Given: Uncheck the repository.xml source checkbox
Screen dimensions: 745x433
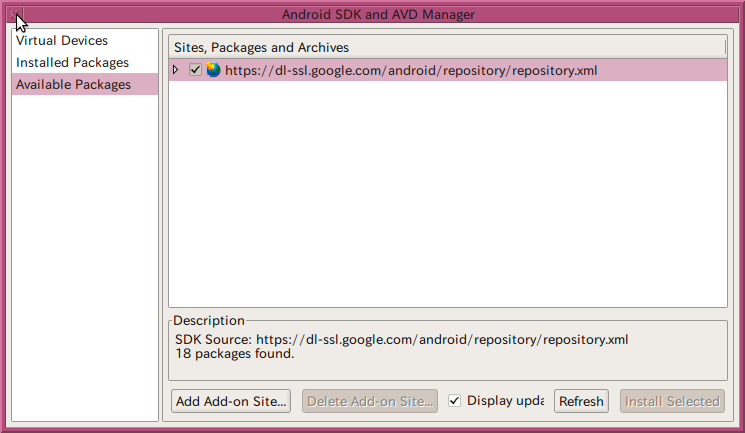Looking at the screenshot, I should click(x=195, y=70).
